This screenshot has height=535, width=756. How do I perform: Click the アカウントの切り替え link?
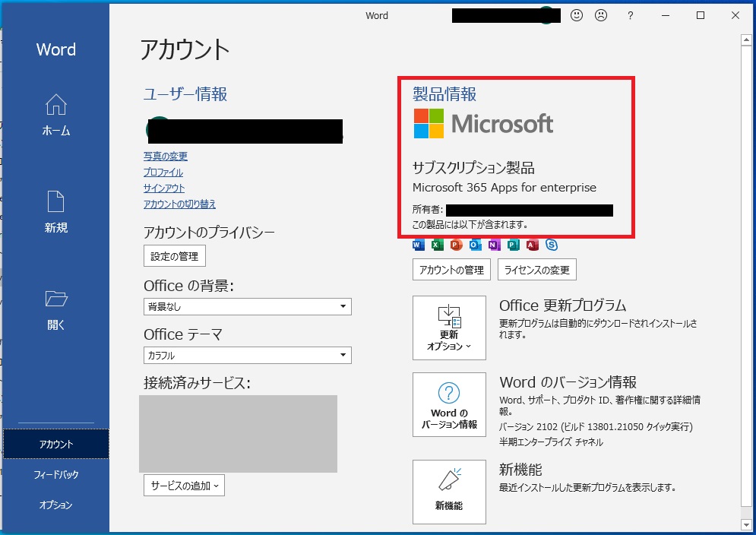(x=179, y=204)
